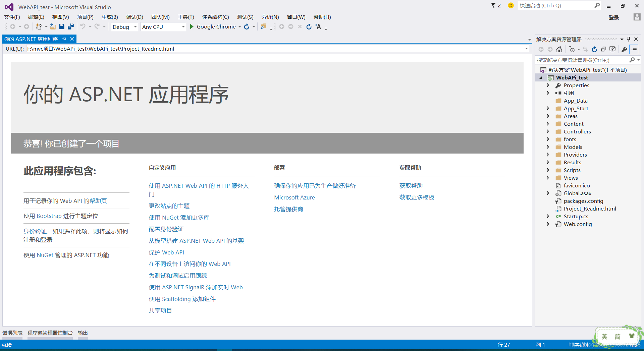Select the App_Data folder

coord(575,101)
